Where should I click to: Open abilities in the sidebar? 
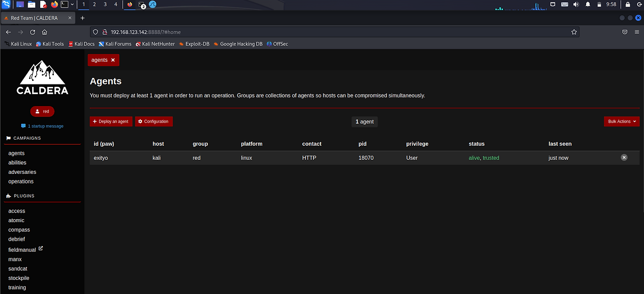17,163
